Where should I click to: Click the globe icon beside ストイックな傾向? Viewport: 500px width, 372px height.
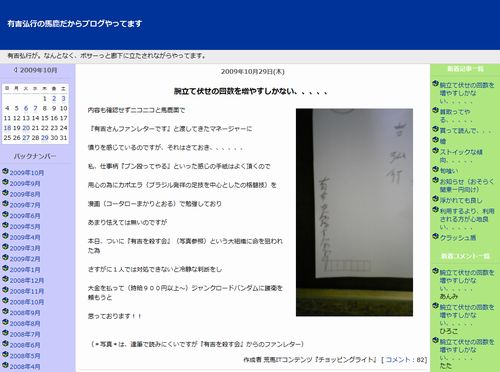(435, 151)
